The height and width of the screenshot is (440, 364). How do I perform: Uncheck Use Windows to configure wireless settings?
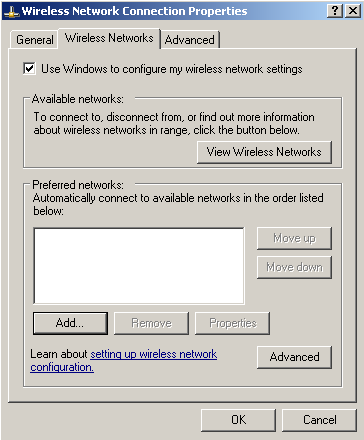point(29,69)
